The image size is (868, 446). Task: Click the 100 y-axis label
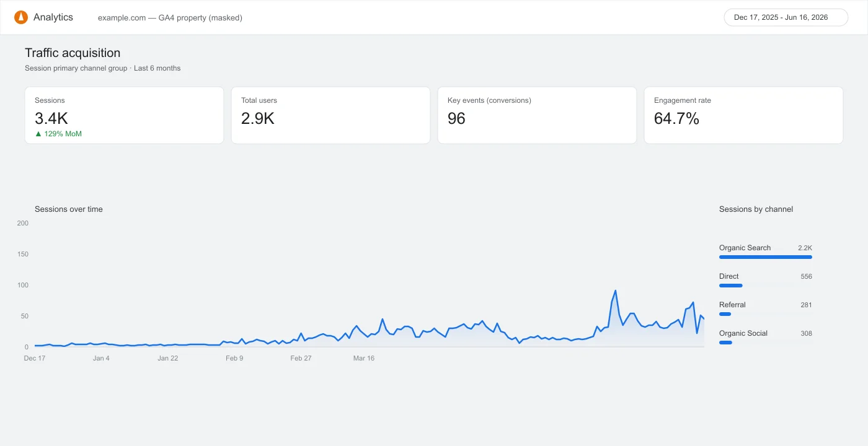point(23,285)
